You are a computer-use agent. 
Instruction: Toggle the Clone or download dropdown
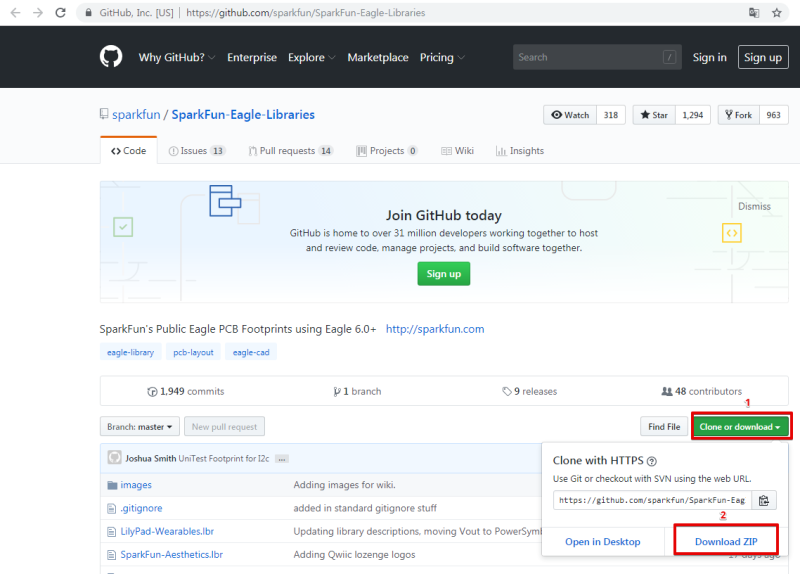(x=740, y=427)
